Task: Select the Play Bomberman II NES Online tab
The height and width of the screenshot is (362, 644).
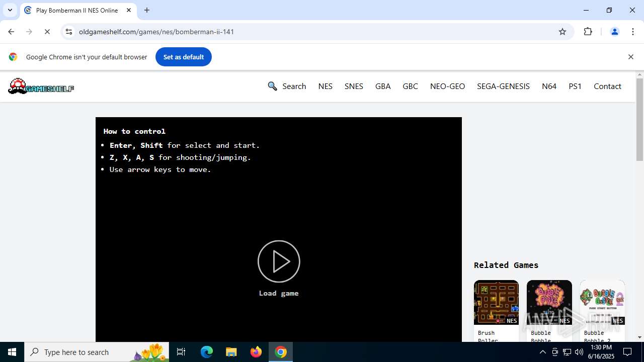Action: [x=77, y=10]
